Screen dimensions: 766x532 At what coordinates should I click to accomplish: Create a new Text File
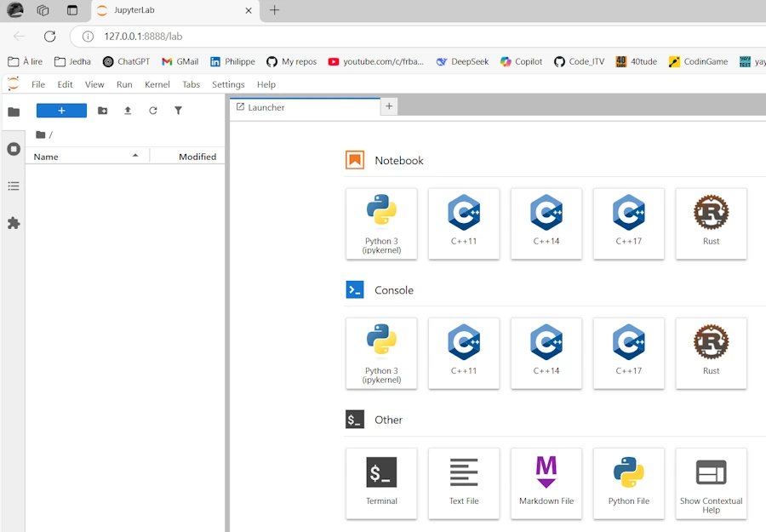pyautogui.click(x=464, y=483)
